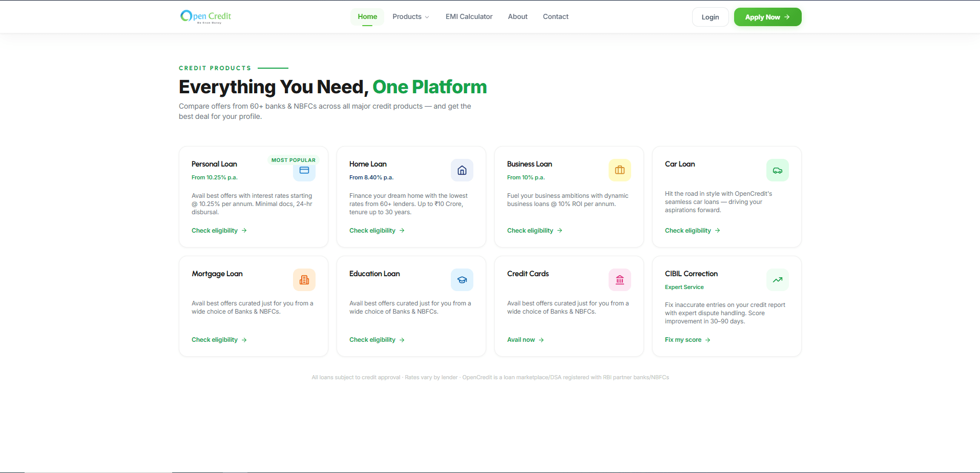Viewport: 980px width, 473px height.
Task: Click the arrow next to Fix my score
Action: [708, 340]
